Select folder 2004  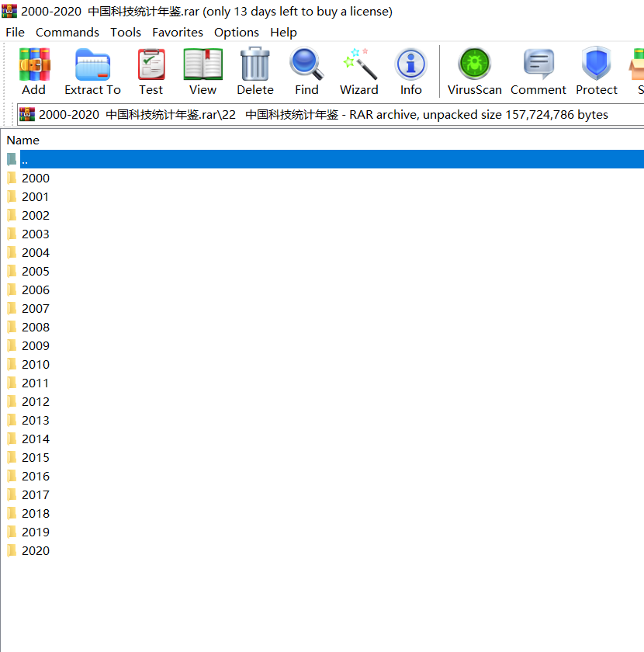[x=36, y=252]
